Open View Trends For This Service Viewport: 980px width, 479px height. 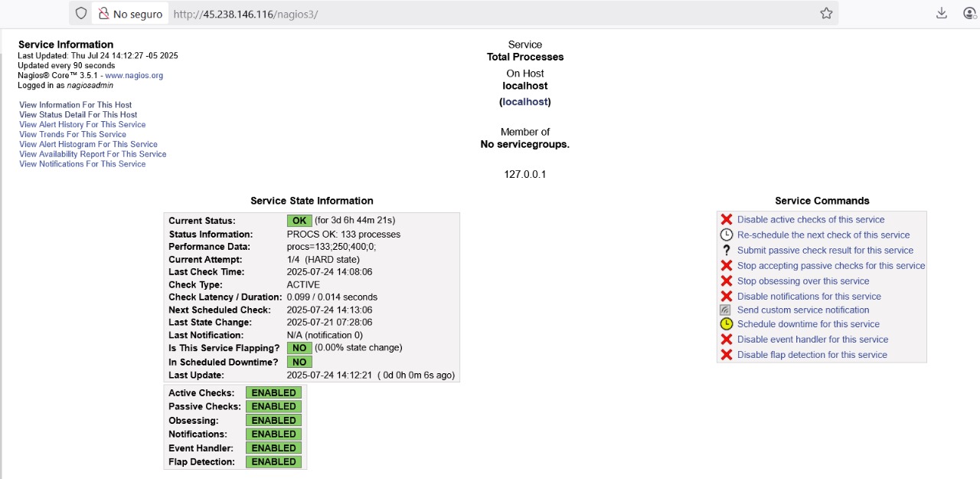[x=73, y=134]
